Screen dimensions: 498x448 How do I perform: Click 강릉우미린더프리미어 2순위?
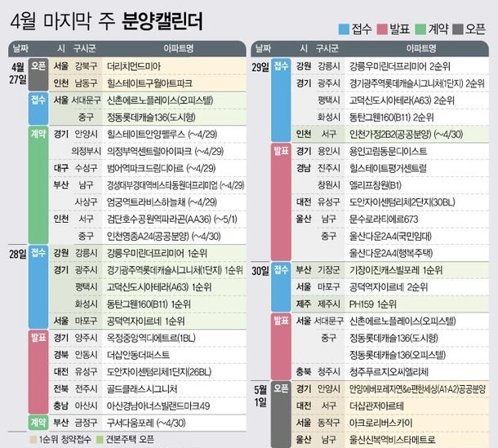click(399, 66)
